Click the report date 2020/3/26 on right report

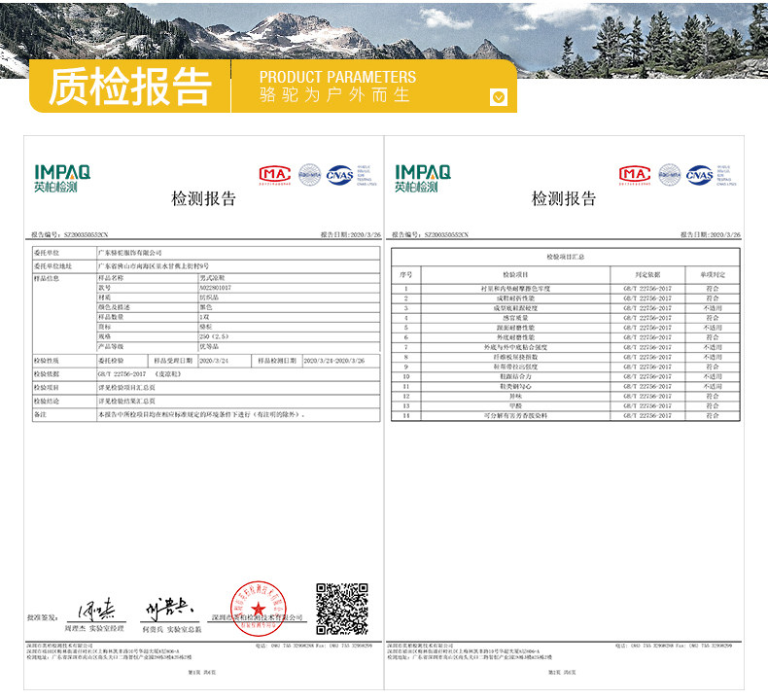[725, 234]
